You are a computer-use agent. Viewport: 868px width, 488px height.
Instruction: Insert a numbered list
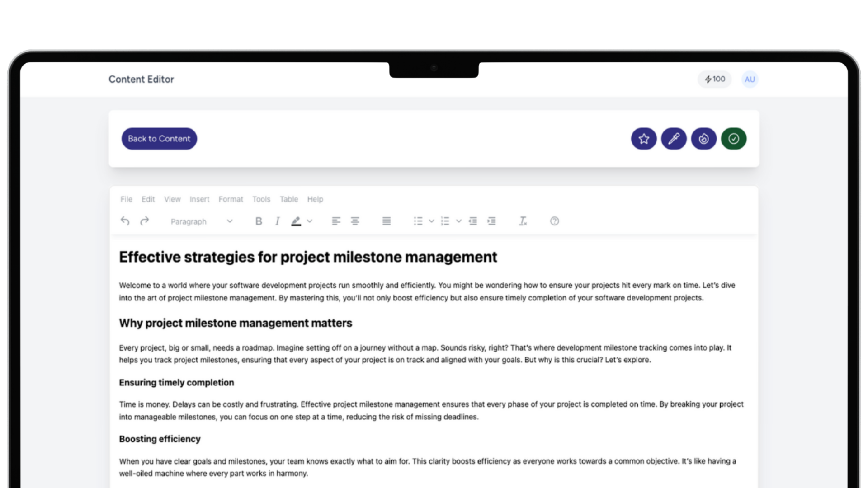point(445,221)
